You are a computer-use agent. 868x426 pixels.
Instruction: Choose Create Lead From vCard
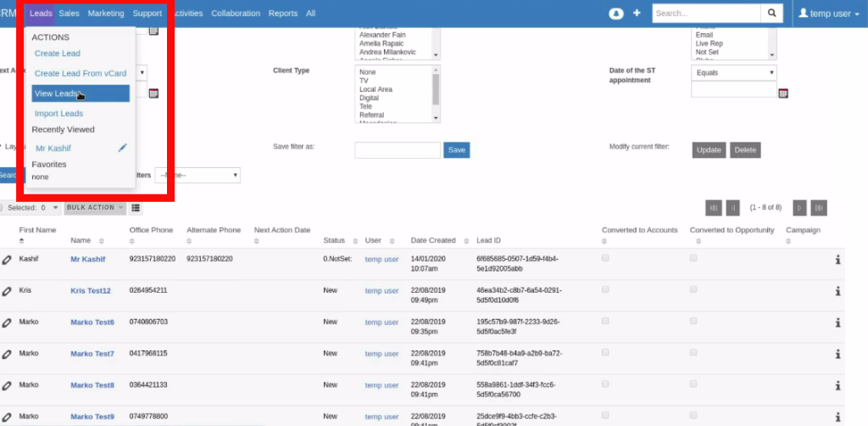point(81,73)
